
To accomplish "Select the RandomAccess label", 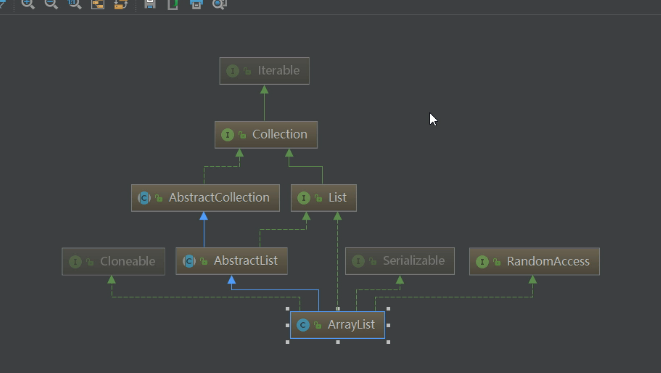I will click(548, 261).
